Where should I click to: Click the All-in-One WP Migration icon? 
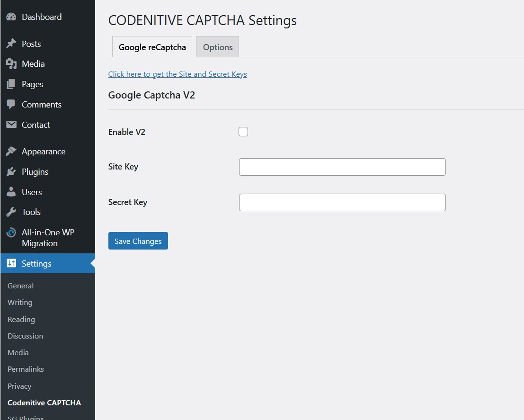tap(11, 232)
